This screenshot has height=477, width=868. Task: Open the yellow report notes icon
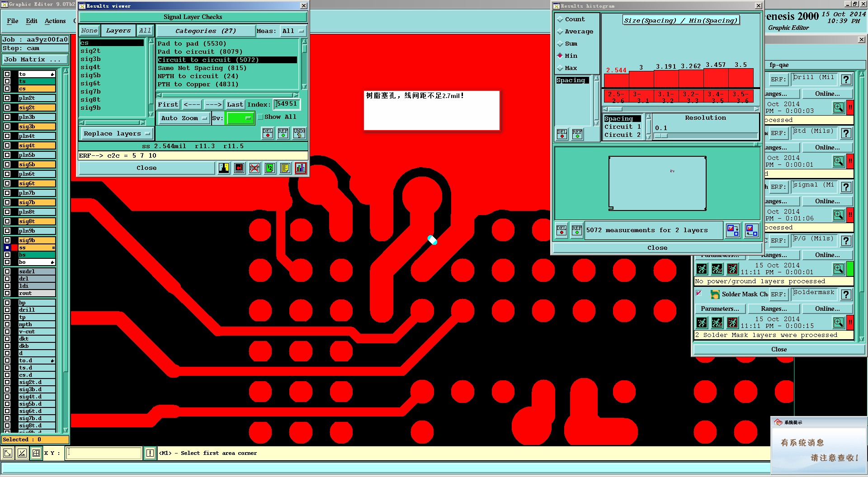(285, 168)
